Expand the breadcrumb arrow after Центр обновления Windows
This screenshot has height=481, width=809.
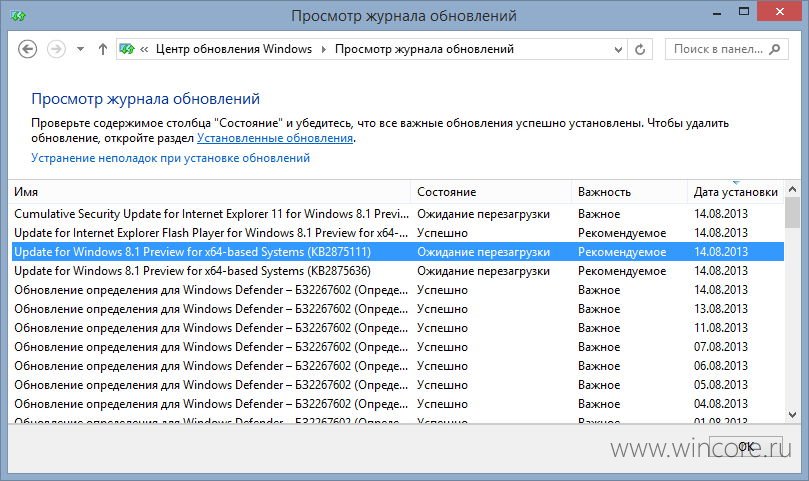323,50
